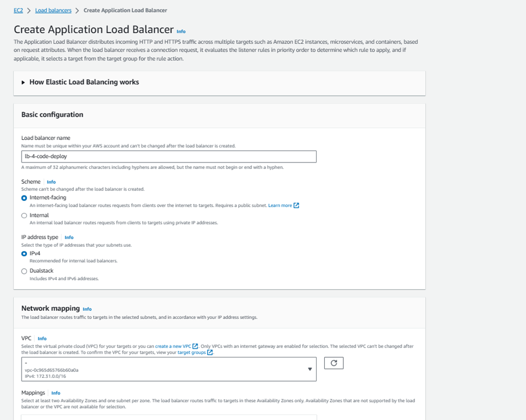Select the Internet-facing radio button
Screen dimensions: 526x420
click(23, 198)
